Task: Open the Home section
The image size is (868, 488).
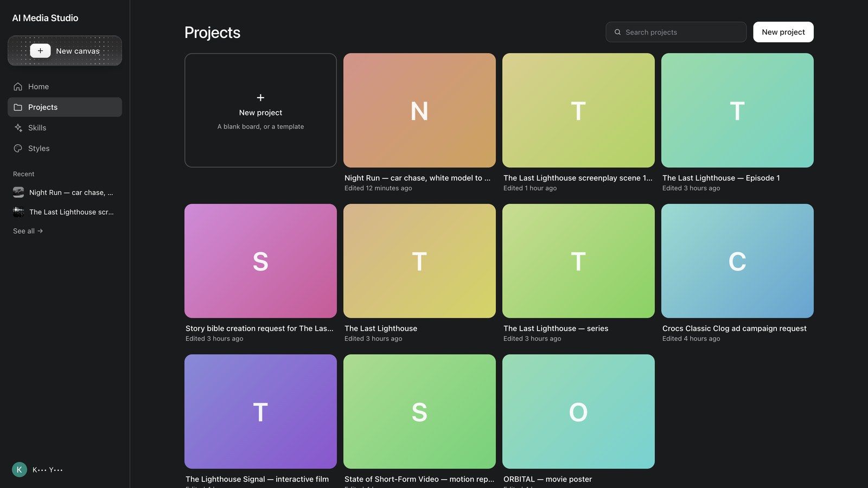Action: click(x=65, y=87)
